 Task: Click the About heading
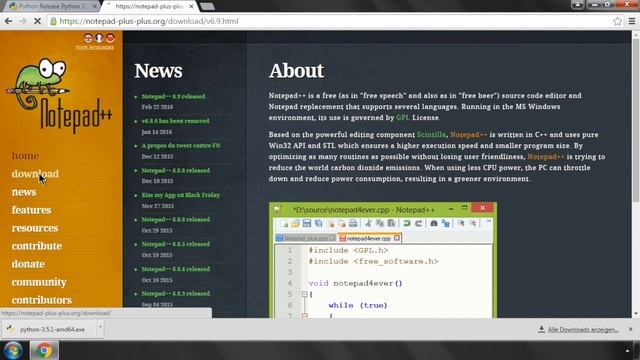pos(296,71)
